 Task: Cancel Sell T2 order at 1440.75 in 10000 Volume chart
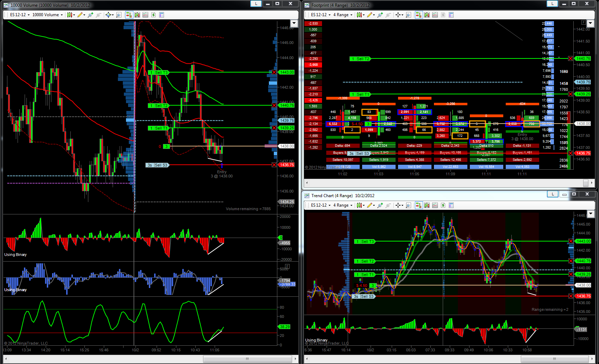[x=274, y=105]
